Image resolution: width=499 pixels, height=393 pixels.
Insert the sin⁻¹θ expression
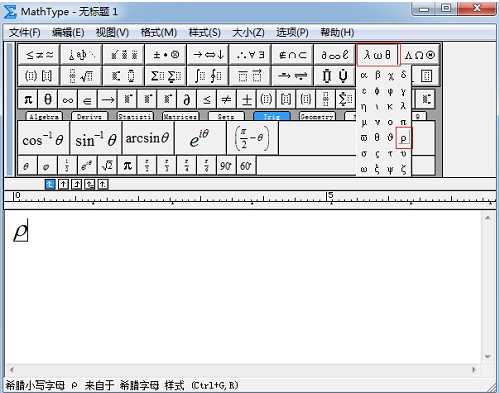[x=96, y=138]
